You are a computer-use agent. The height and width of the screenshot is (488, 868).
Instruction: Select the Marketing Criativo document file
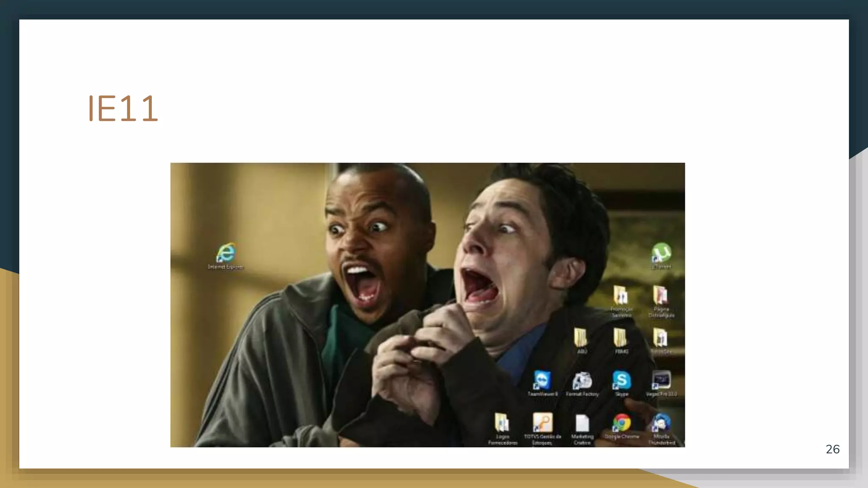[582, 423]
